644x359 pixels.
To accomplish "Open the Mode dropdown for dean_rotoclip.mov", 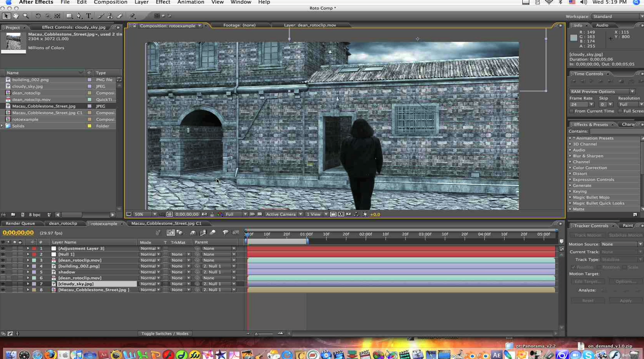I will coord(149,260).
